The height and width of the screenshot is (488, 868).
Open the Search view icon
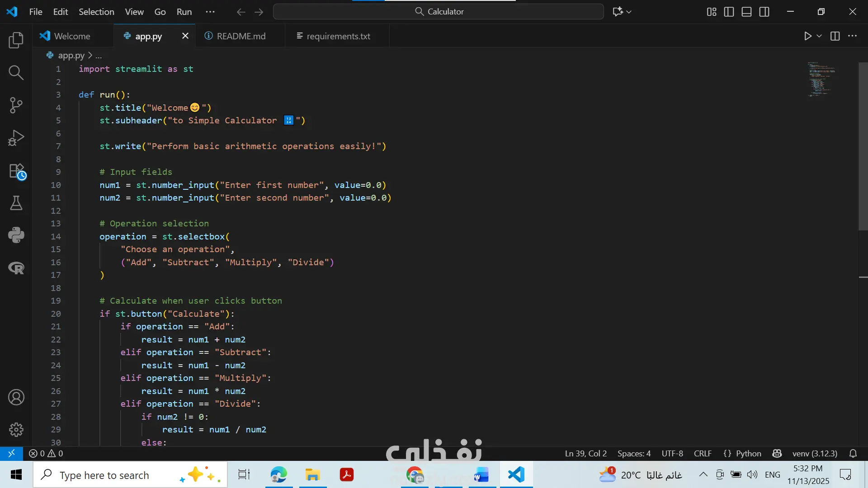(x=16, y=72)
